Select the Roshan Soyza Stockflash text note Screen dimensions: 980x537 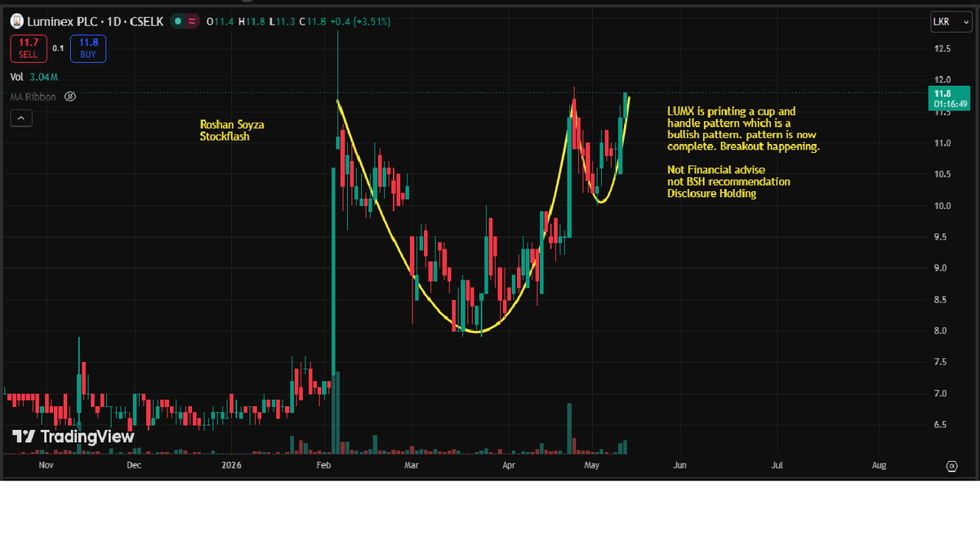point(232,131)
